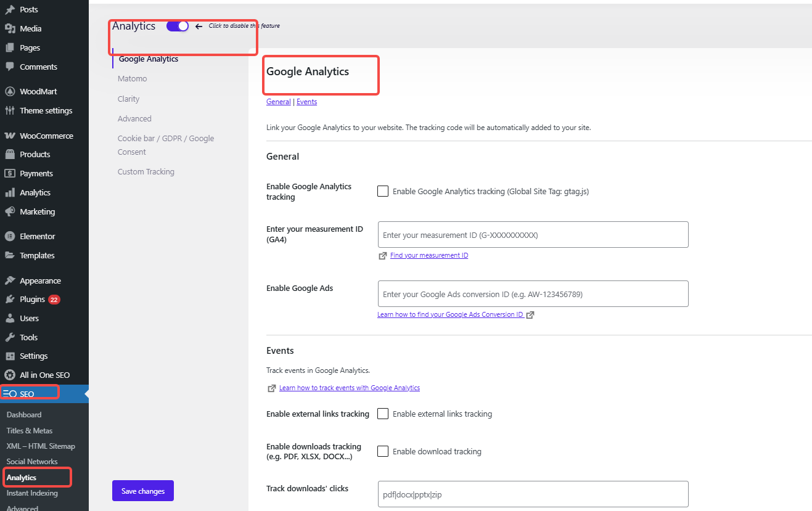The width and height of the screenshot is (812, 511).
Task: Click the GA4 measurement ID field
Action: pos(533,235)
